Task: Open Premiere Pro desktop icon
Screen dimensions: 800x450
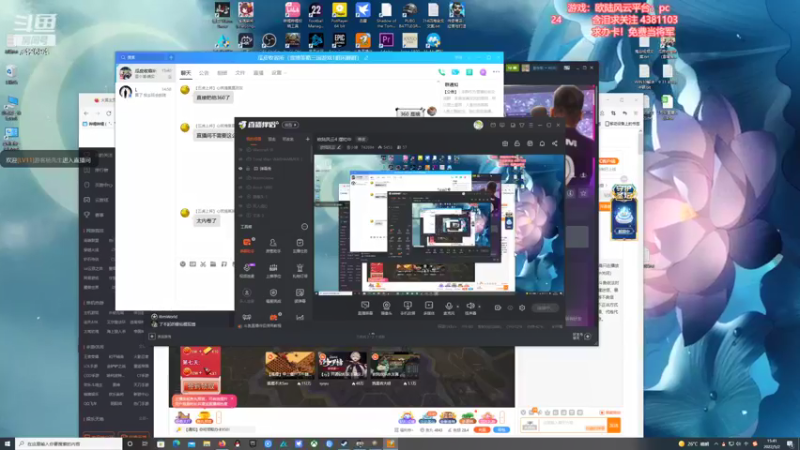Action: tap(386, 41)
